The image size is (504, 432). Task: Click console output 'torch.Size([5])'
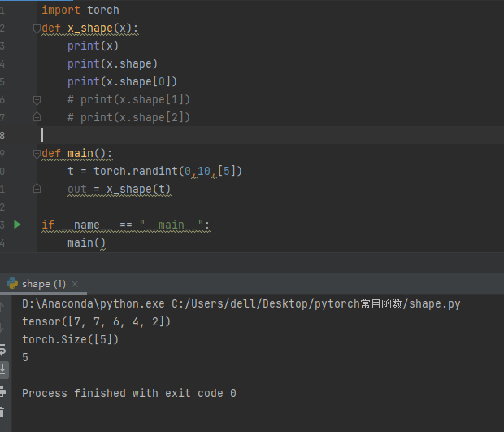[71, 339]
